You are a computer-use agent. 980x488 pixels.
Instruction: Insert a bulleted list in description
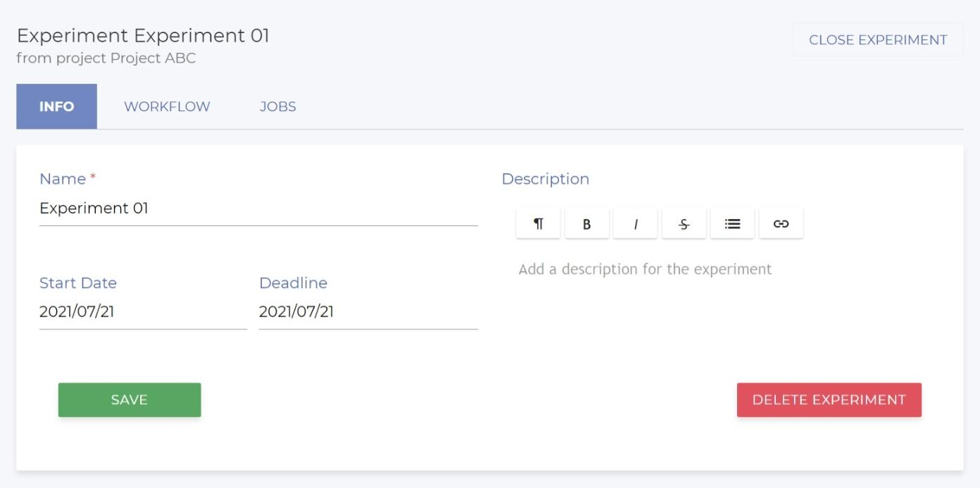732,224
